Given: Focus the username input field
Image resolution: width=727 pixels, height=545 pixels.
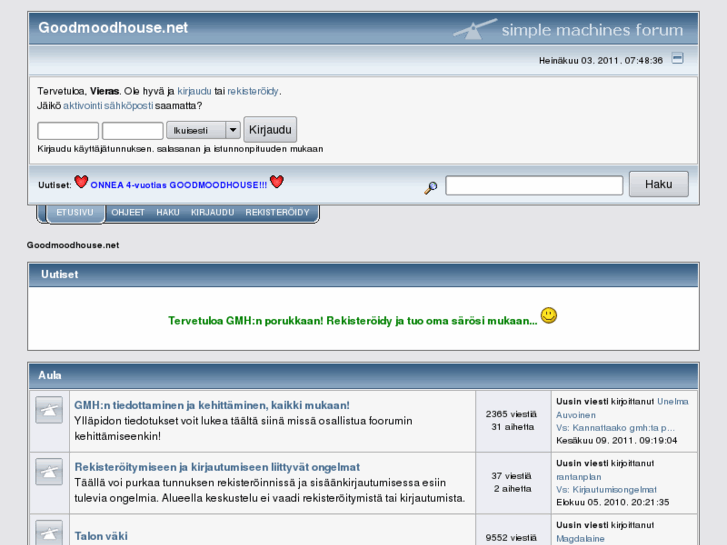Looking at the screenshot, I should point(68,131).
